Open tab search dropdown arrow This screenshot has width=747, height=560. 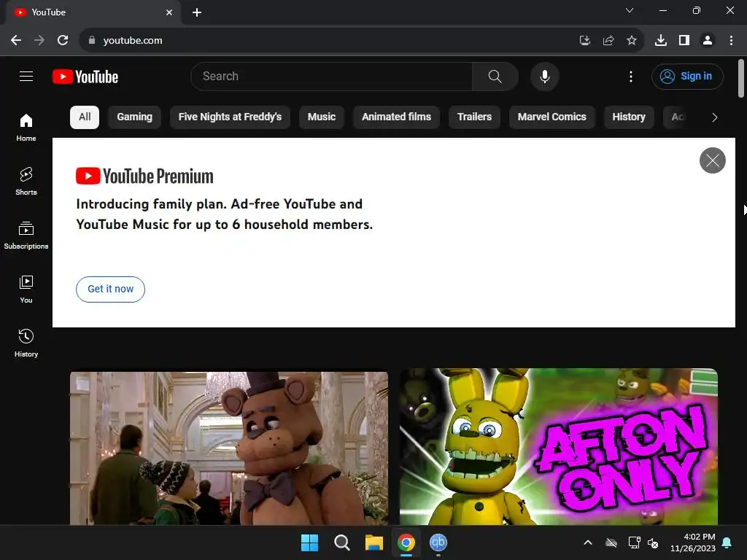click(630, 10)
